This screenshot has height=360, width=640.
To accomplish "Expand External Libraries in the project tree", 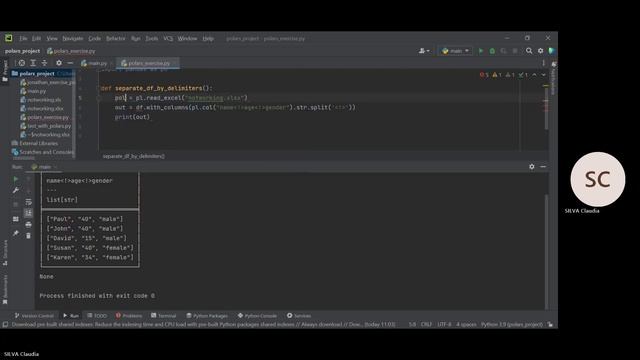I will pos(38,143).
